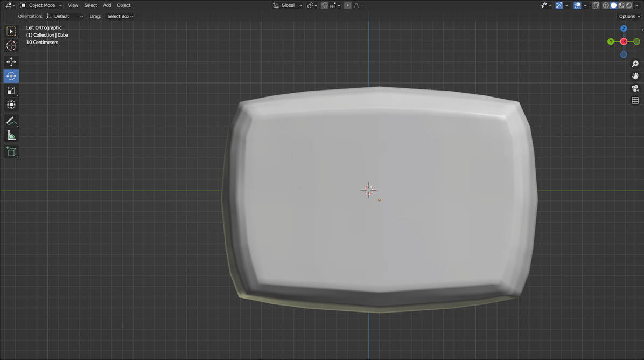Activate the Add Cube tool
Image resolution: width=644 pixels, height=360 pixels.
click(11, 151)
